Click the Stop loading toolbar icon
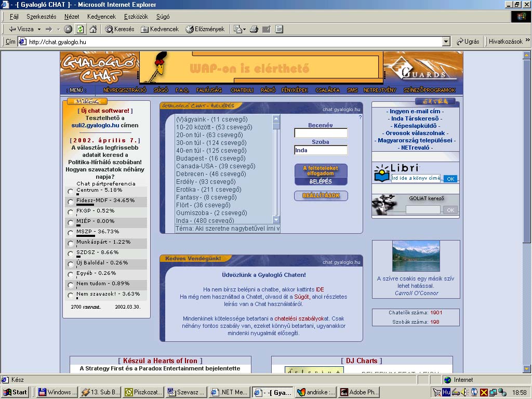Image resolution: width=532 pixels, height=399 pixels. (x=68, y=29)
